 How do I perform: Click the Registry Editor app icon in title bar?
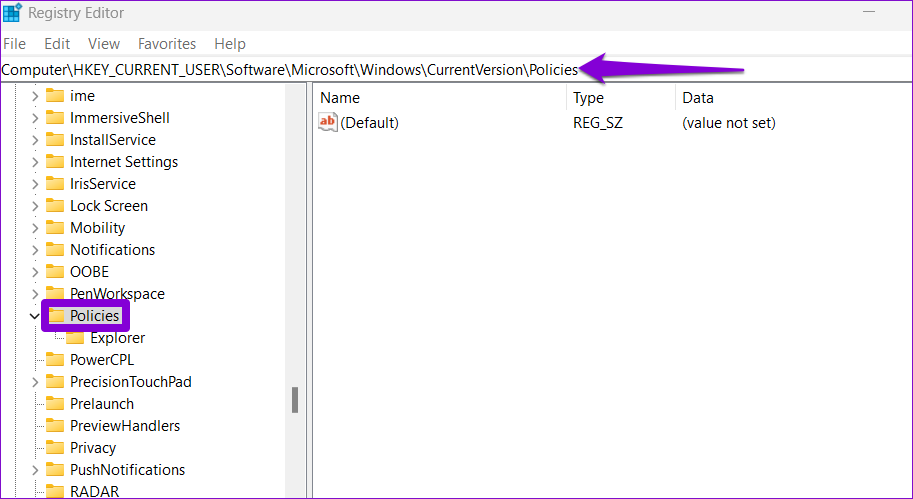point(13,14)
